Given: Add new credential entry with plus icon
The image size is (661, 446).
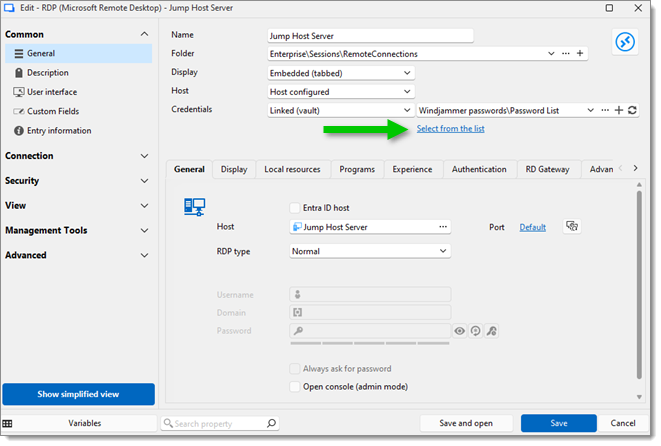Looking at the screenshot, I should point(618,110).
